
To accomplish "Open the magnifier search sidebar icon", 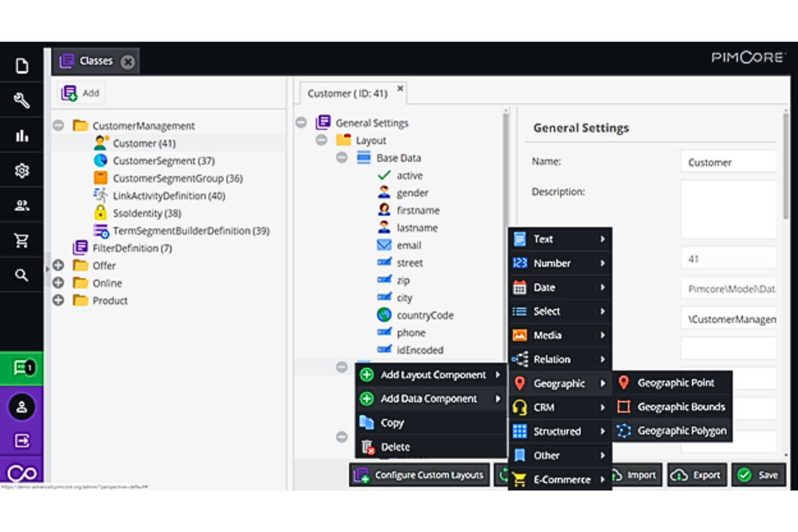I will 22,275.
